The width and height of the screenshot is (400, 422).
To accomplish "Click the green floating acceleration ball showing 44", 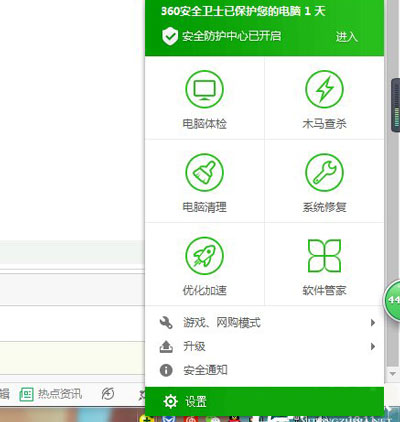I will pyautogui.click(x=392, y=301).
